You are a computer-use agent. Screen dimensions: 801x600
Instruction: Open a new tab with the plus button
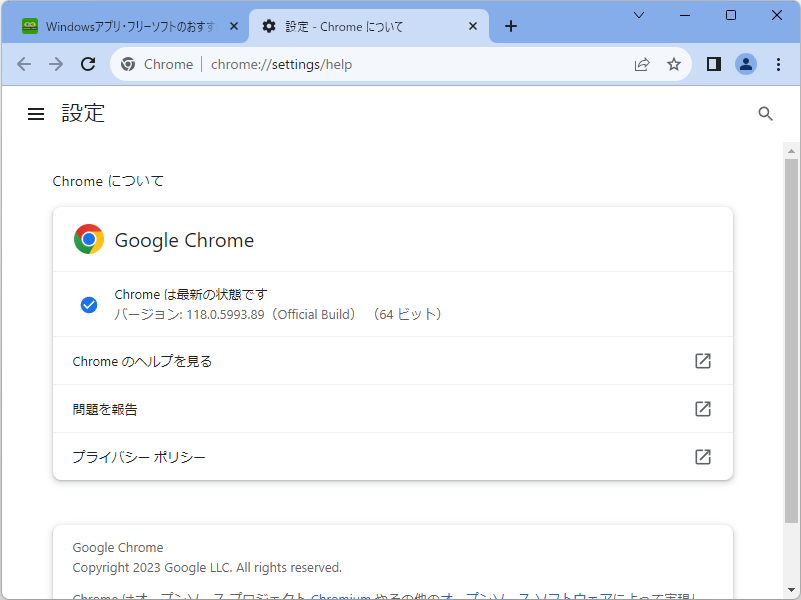[x=510, y=26]
